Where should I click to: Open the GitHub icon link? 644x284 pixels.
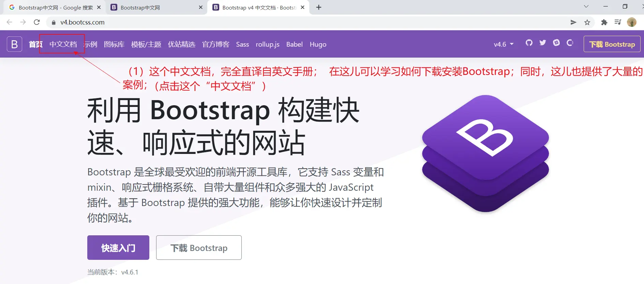pos(529,43)
